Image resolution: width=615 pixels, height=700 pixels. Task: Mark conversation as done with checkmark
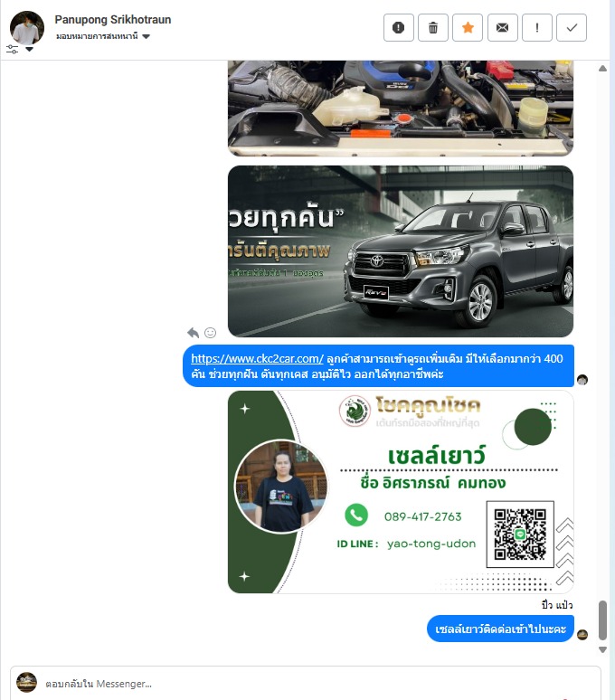[572, 28]
